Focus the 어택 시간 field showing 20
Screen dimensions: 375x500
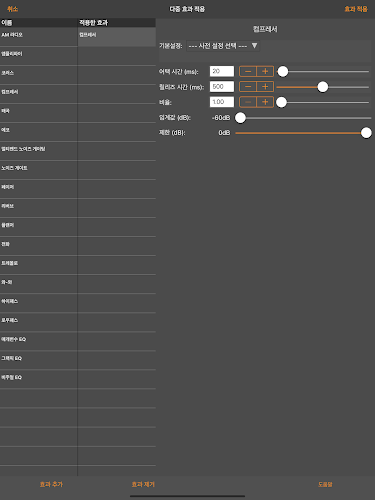coord(222,71)
